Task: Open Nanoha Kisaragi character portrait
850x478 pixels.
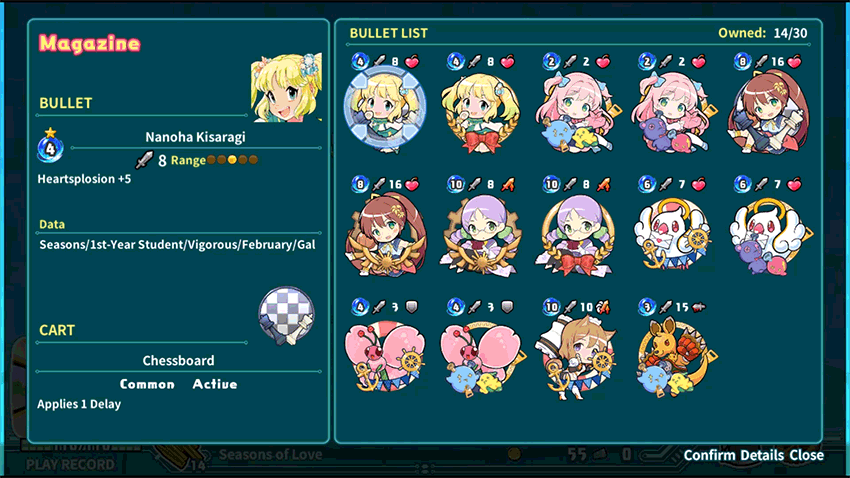Action: (x=286, y=87)
